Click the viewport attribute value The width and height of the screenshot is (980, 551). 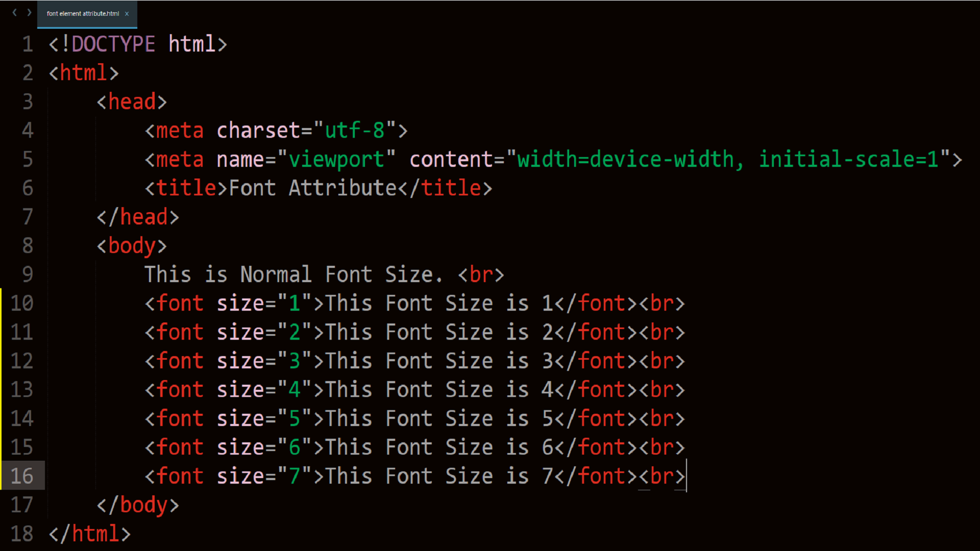(x=336, y=160)
